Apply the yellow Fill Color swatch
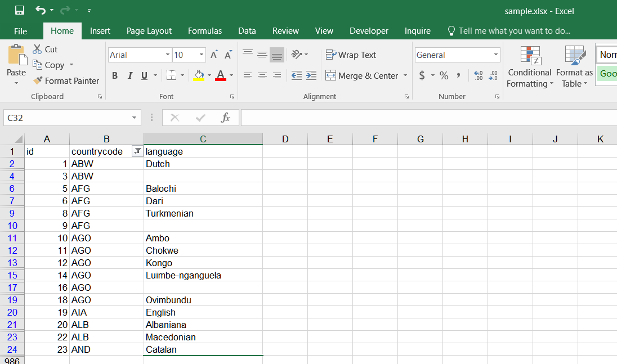The image size is (617, 364). (199, 75)
